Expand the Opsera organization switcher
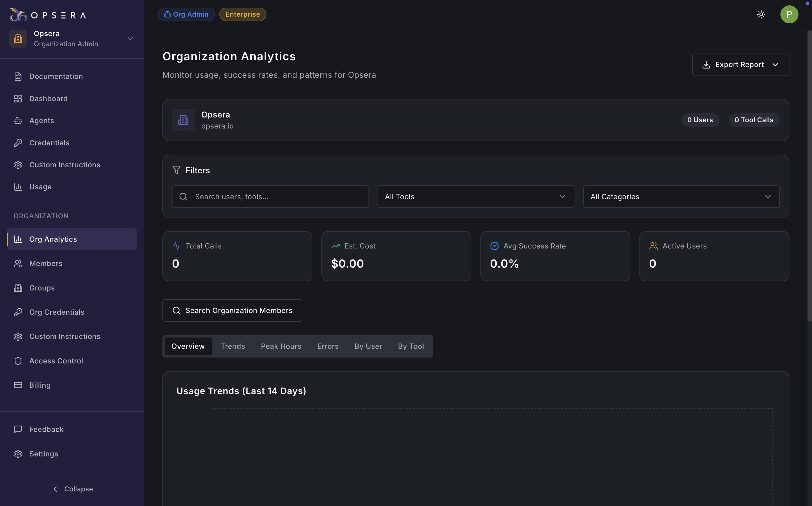 click(x=130, y=39)
